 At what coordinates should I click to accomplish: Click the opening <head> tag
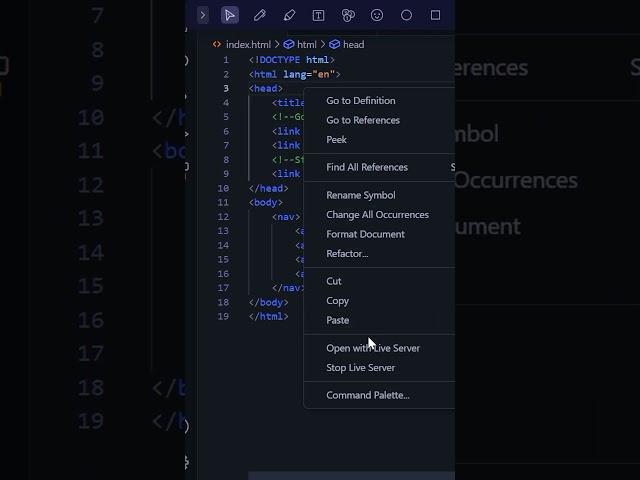(266, 89)
